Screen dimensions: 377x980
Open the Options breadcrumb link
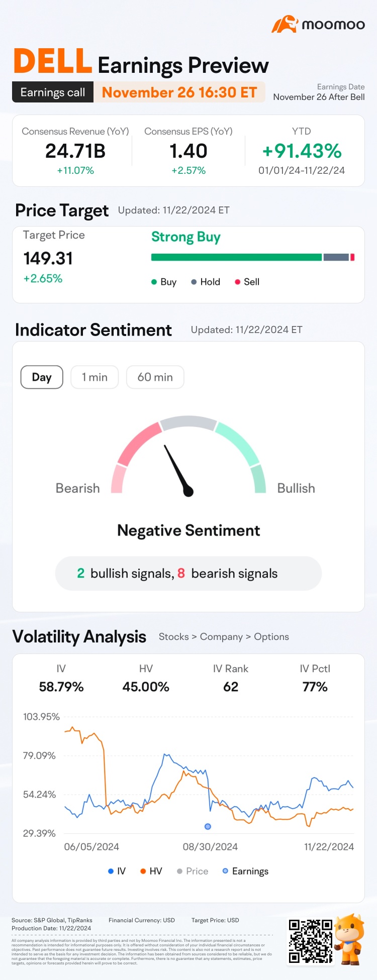click(x=271, y=637)
